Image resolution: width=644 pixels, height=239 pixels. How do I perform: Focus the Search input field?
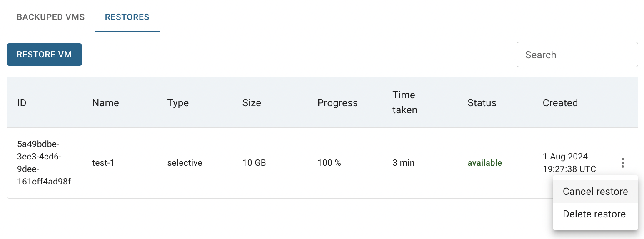coord(577,55)
